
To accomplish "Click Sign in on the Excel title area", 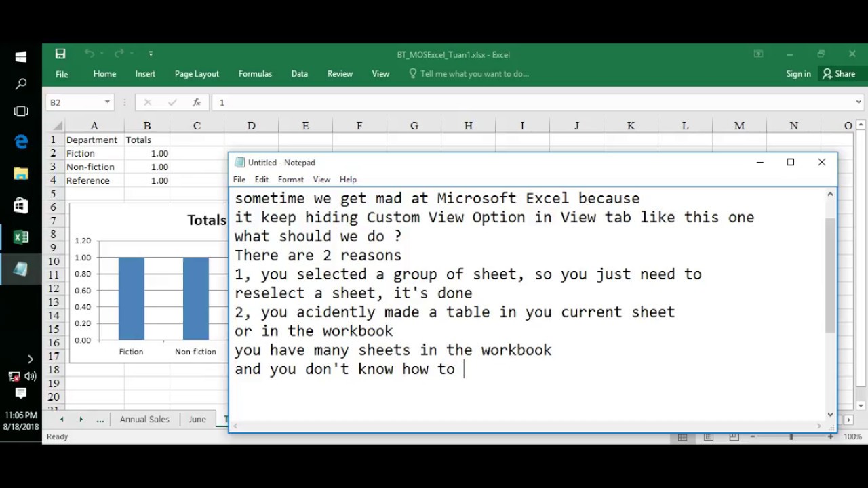I will click(798, 74).
